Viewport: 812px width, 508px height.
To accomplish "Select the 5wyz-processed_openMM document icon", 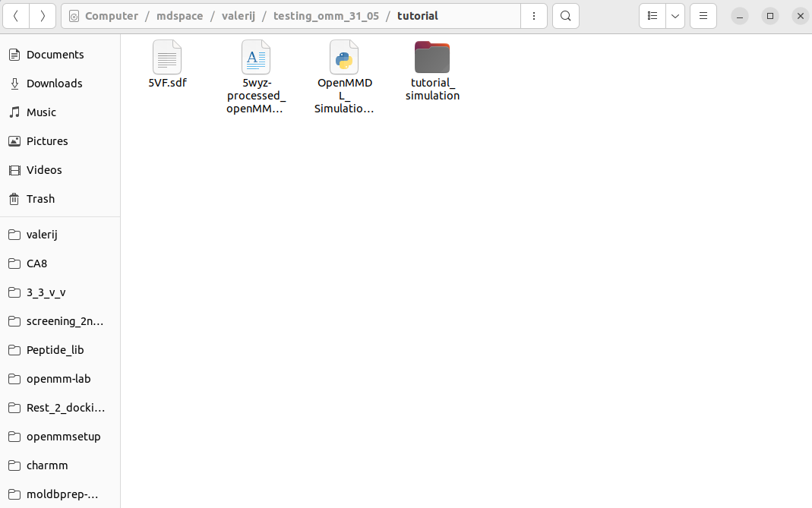I will click(256, 57).
